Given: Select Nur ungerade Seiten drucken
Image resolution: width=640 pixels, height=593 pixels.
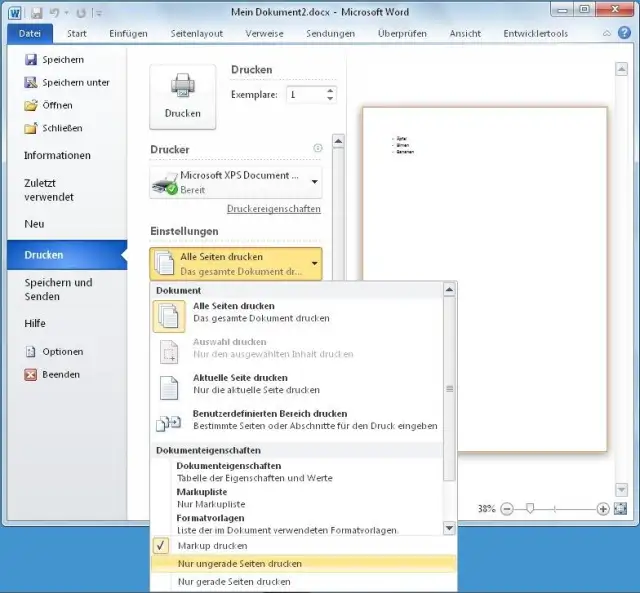Looking at the screenshot, I should click(x=240, y=564).
